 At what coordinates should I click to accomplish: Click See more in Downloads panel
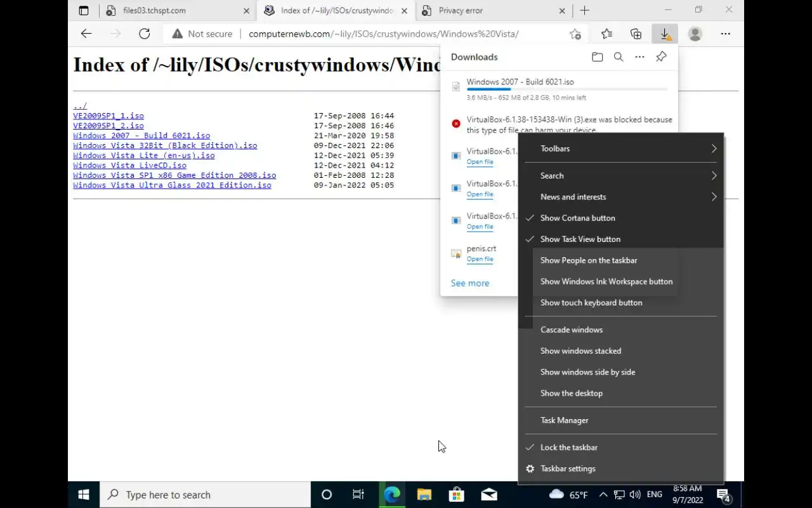(x=470, y=283)
